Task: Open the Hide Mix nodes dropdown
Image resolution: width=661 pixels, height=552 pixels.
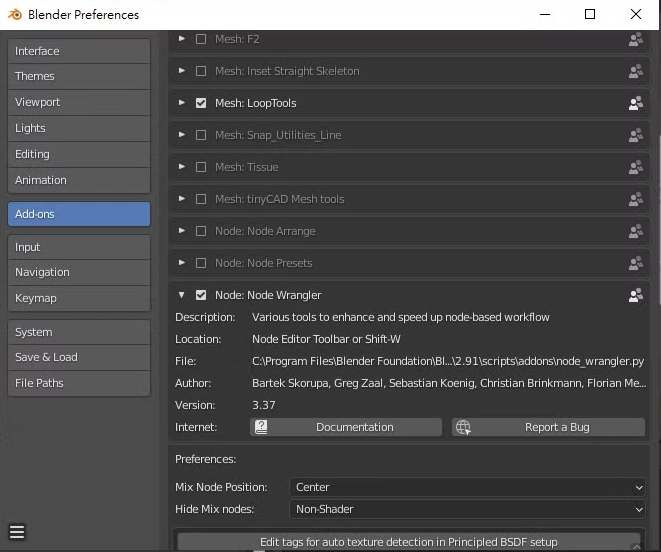Action: (468, 509)
